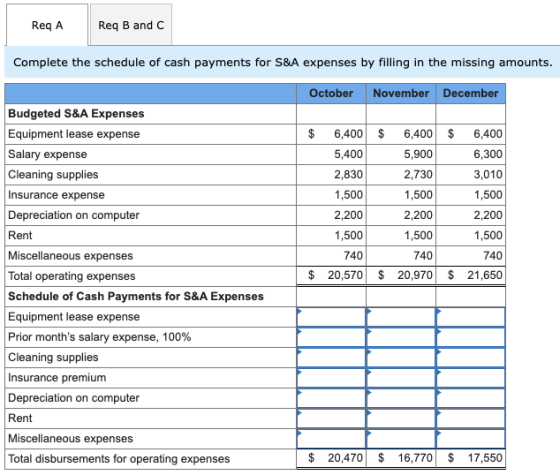
Task: Select October Equipment lease expense payment input
Action: tap(331, 317)
